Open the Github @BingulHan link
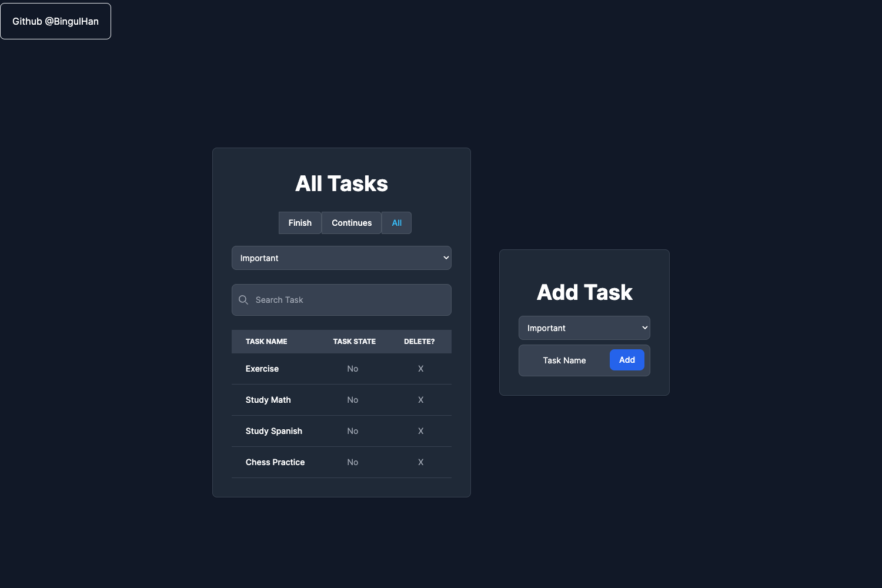 click(55, 21)
